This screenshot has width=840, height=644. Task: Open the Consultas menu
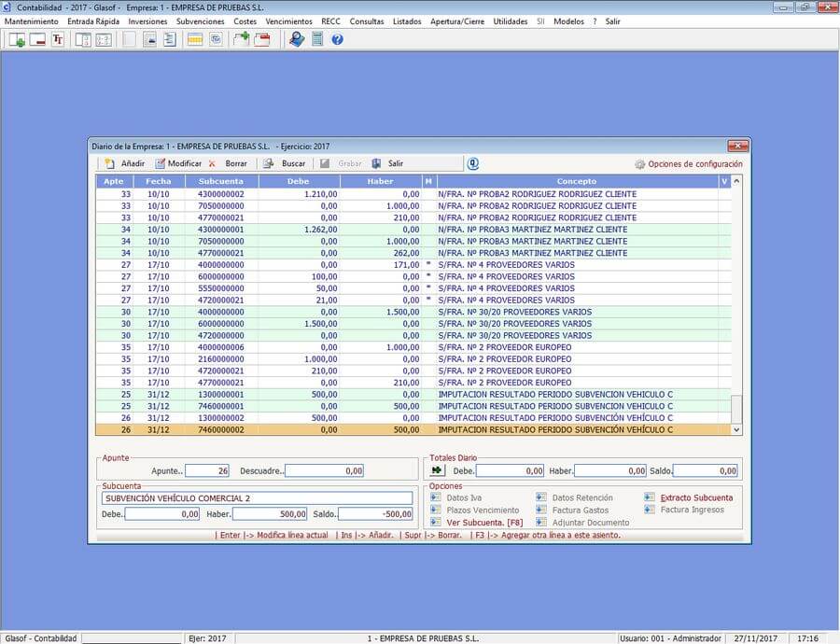pos(367,21)
